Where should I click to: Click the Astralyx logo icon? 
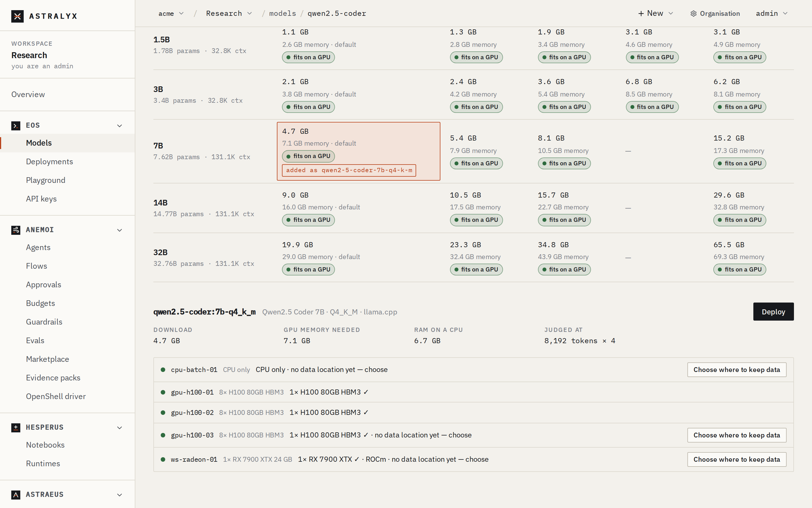[x=17, y=16]
